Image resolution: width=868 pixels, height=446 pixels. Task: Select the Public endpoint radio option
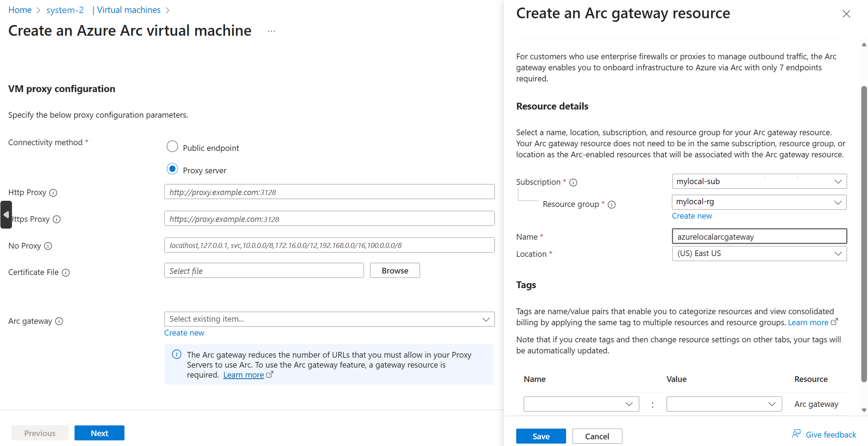pyautogui.click(x=172, y=147)
